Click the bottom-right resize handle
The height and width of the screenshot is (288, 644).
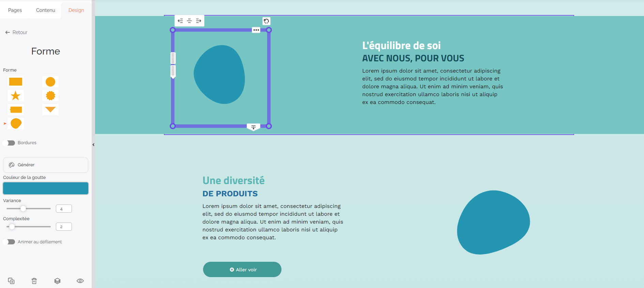click(x=269, y=126)
